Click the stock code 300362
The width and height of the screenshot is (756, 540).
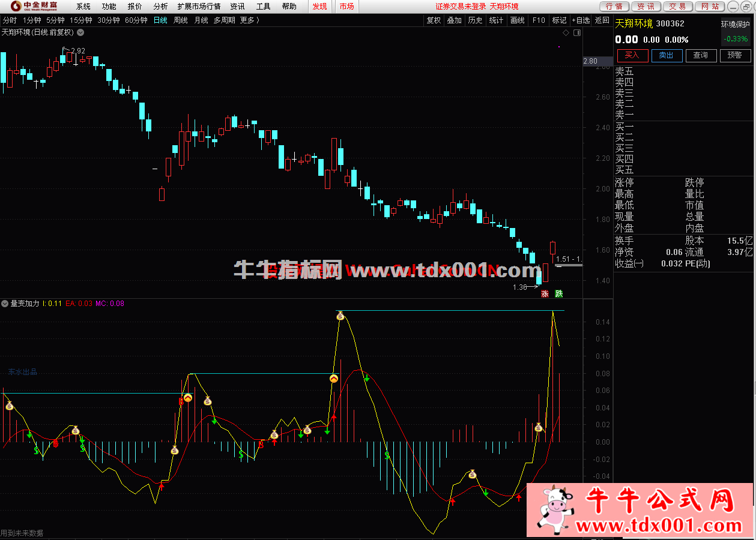670,24
